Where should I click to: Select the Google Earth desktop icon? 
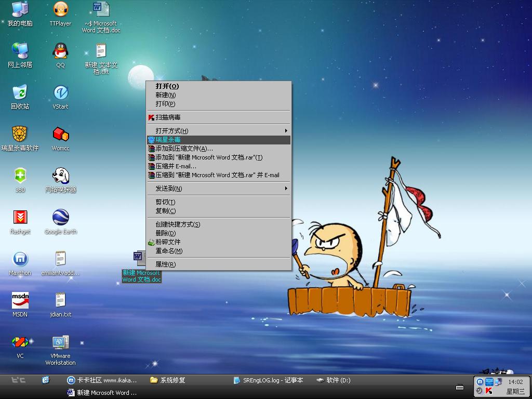(x=61, y=218)
